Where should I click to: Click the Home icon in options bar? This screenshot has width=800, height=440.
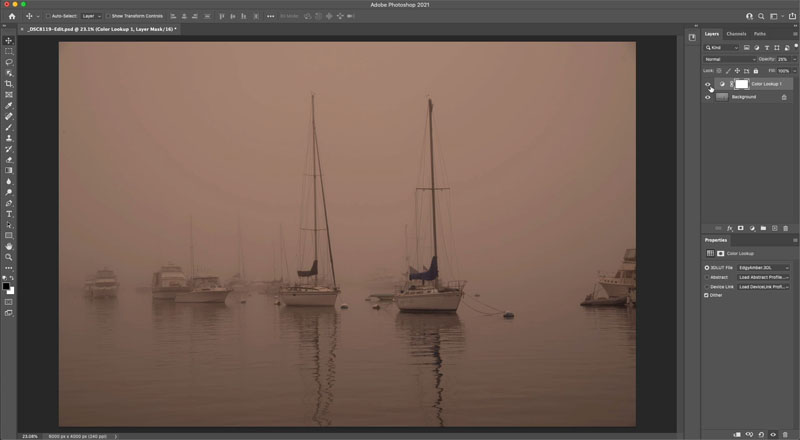coord(11,16)
